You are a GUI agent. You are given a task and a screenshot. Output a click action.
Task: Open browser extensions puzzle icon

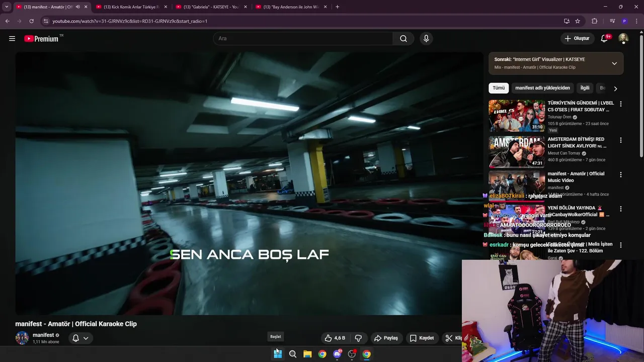594,21
